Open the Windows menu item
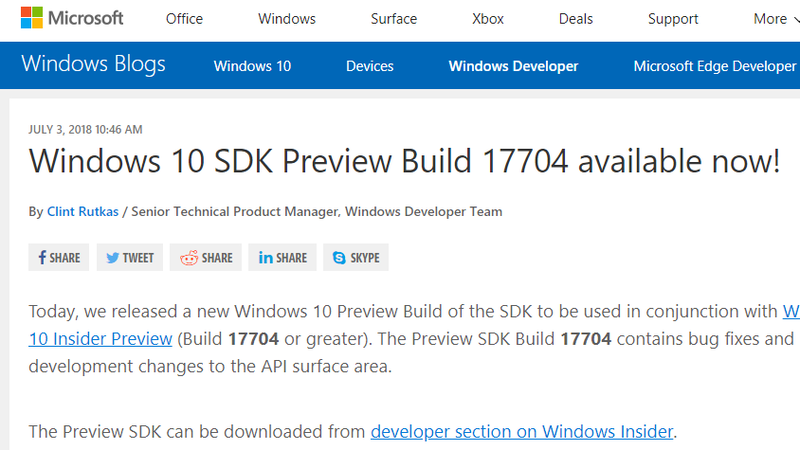800x450 pixels. pyautogui.click(x=287, y=19)
